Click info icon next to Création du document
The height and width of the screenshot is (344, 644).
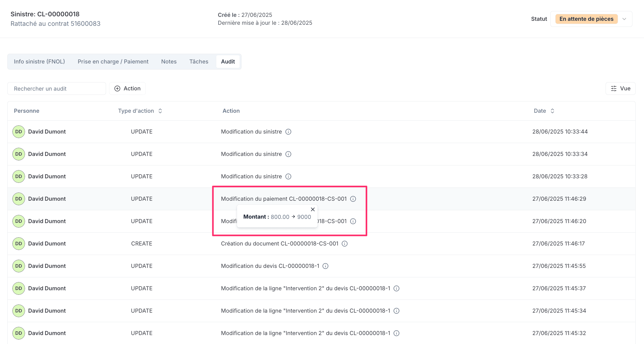coord(345,244)
